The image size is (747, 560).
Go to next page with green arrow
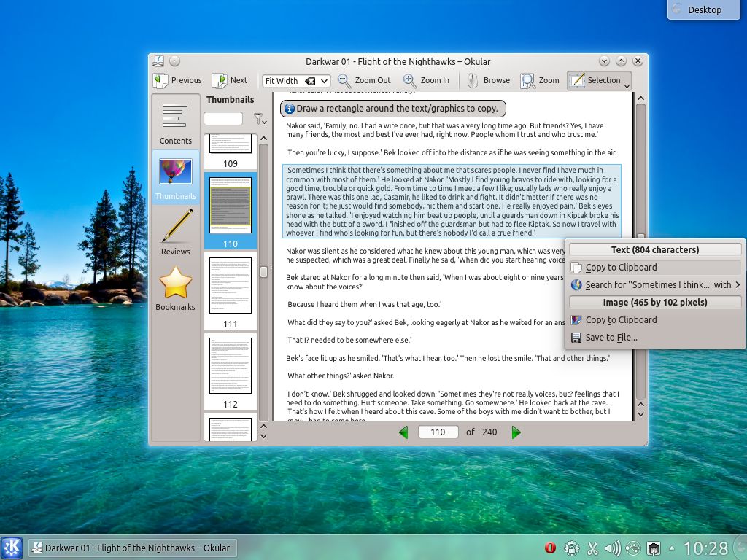516,432
